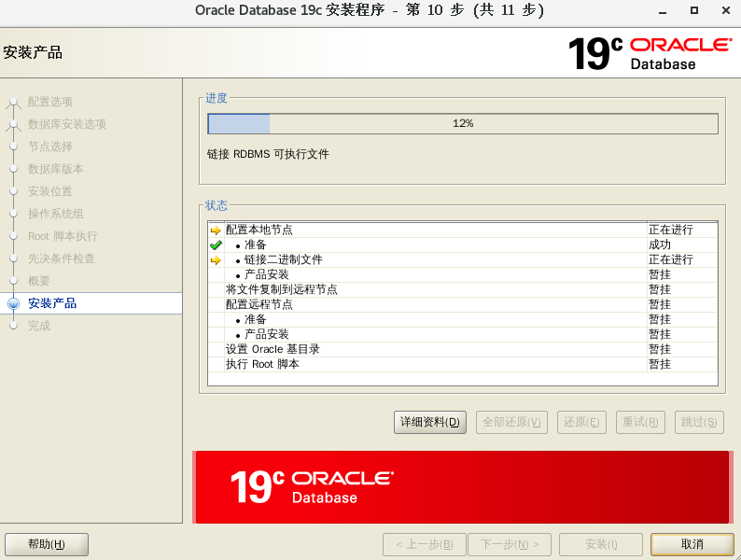741x560 pixels.
Task: Select 先决条件检查 step in sidebar
Action: click(62, 259)
